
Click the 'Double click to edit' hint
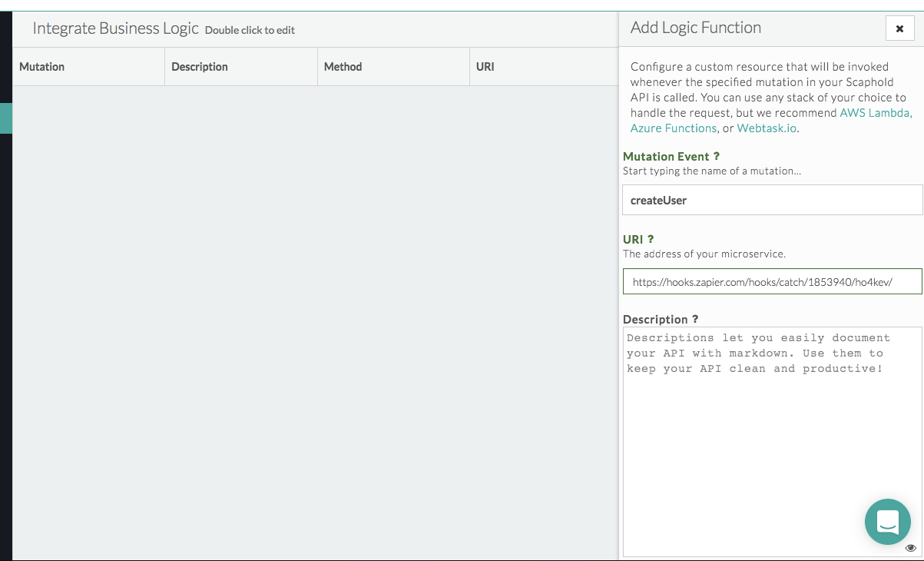click(250, 31)
